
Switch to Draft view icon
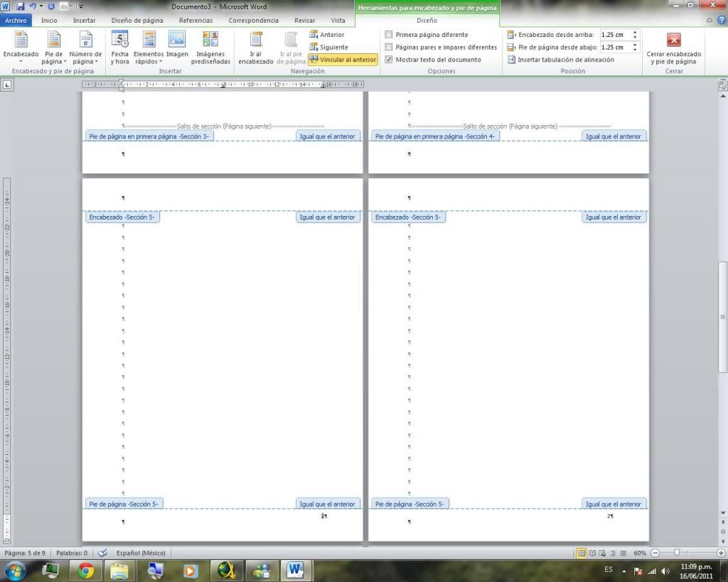click(623, 553)
